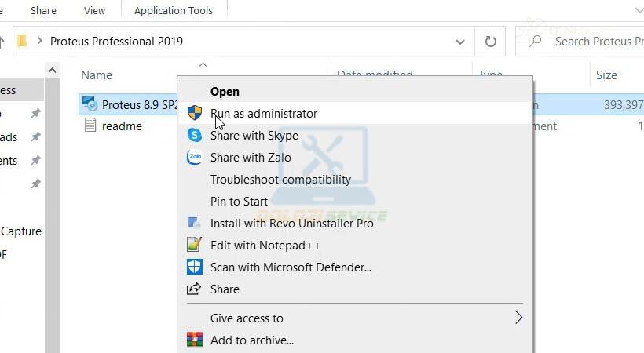644x353 pixels.
Task: Switch to the View ribbon tab
Action: (94, 11)
